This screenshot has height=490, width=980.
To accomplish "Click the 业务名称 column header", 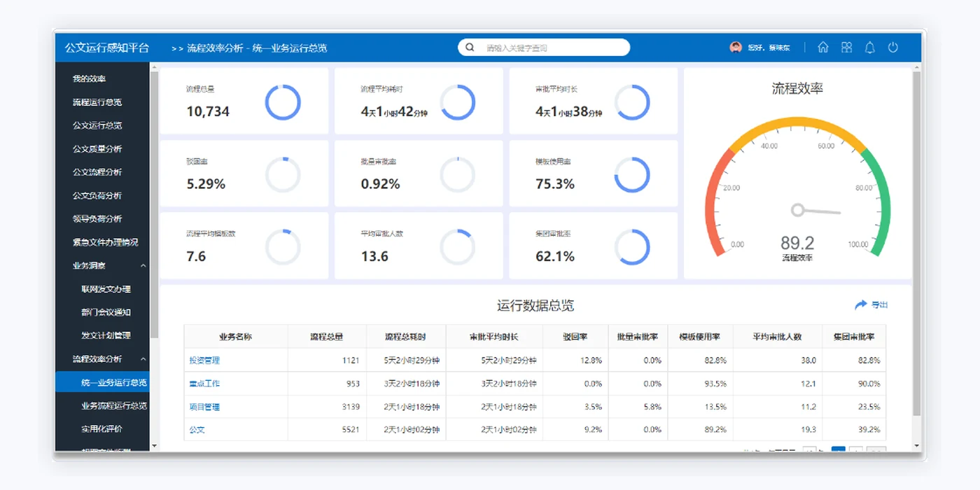I will 236,337.
